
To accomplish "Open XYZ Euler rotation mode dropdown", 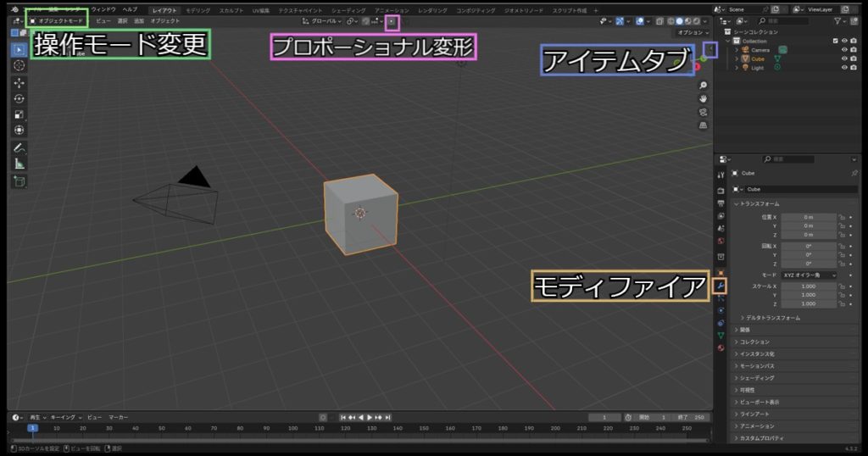I will tap(809, 275).
